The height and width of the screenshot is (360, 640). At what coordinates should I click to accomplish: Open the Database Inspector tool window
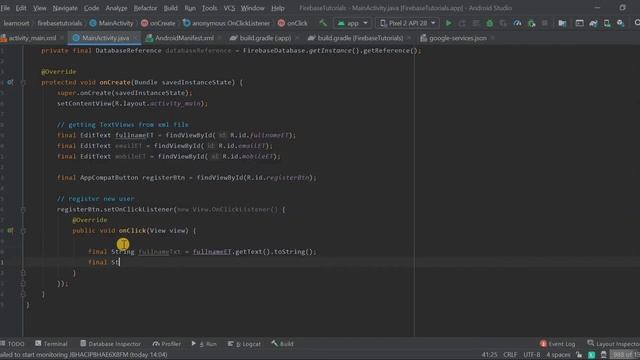(x=110, y=344)
